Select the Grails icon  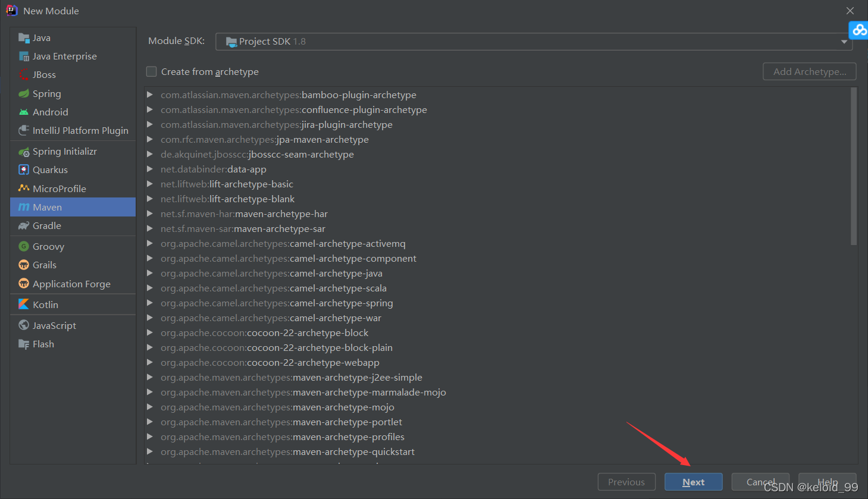tap(24, 265)
